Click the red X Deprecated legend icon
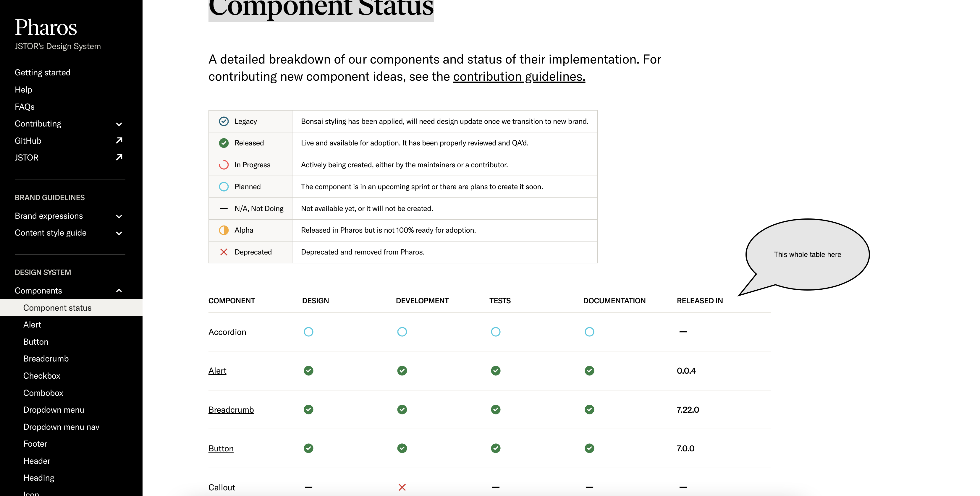This screenshot has width=980, height=496. tap(224, 252)
